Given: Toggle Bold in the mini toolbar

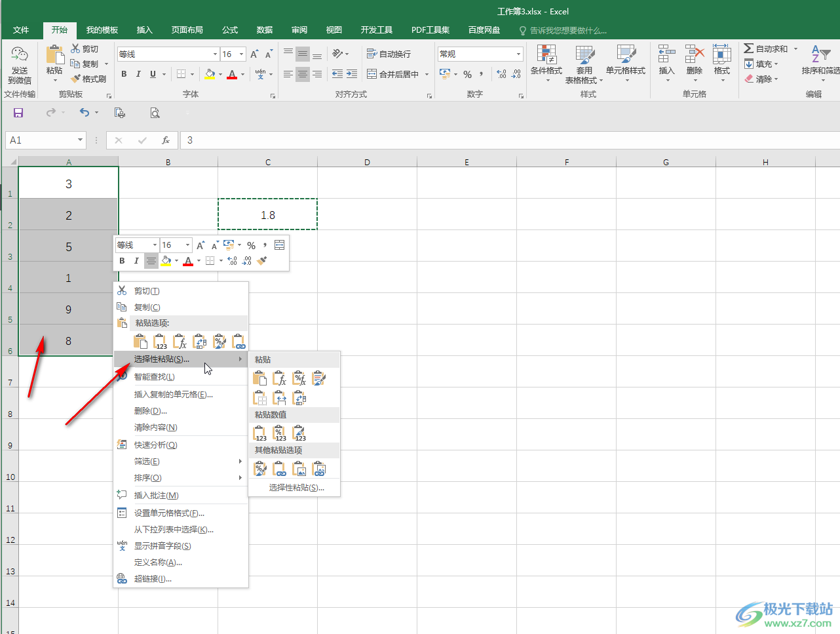Looking at the screenshot, I should tap(122, 261).
